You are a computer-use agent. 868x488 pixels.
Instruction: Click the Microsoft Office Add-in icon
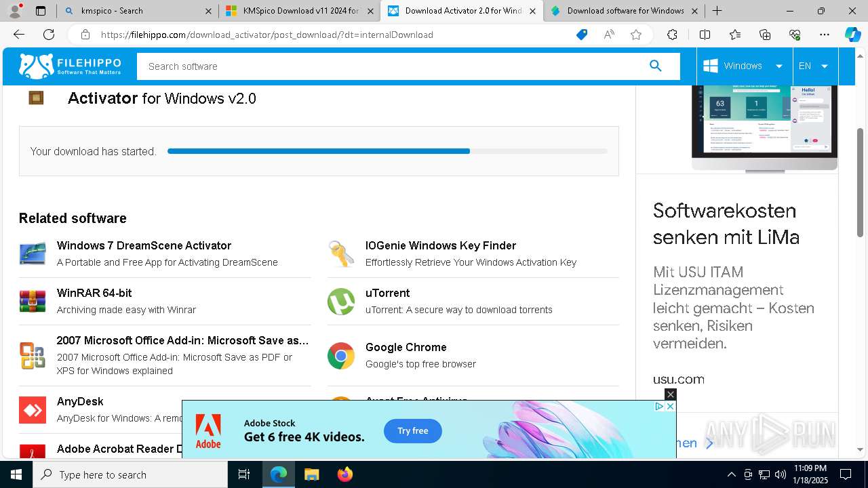33,355
